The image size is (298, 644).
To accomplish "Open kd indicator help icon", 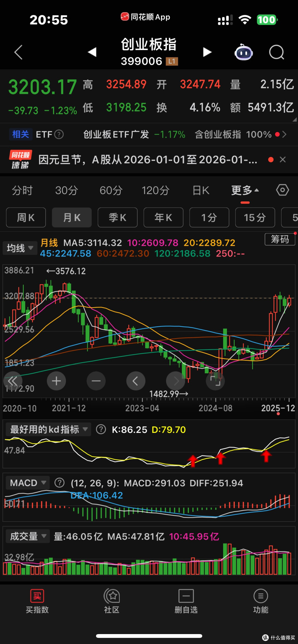I will pos(101,429).
